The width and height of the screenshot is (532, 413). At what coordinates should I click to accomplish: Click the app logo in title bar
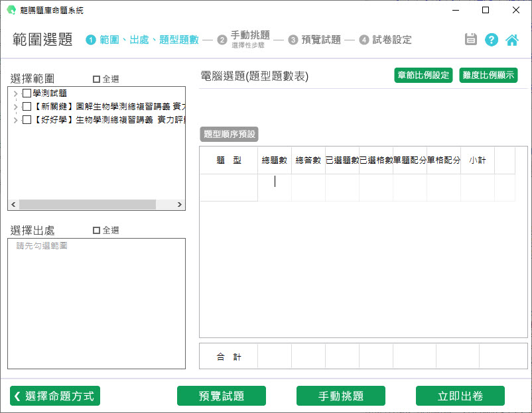click(x=11, y=11)
